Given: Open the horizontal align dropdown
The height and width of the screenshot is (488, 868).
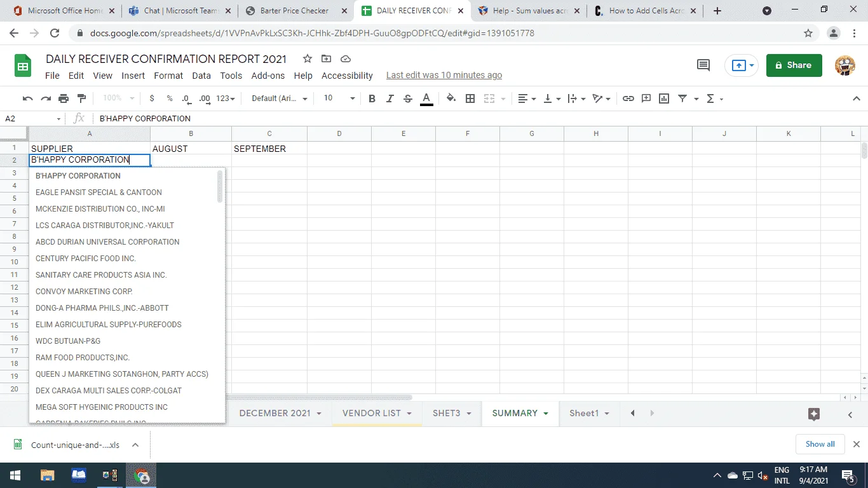Looking at the screenshot, I should [x=527, y=98].
